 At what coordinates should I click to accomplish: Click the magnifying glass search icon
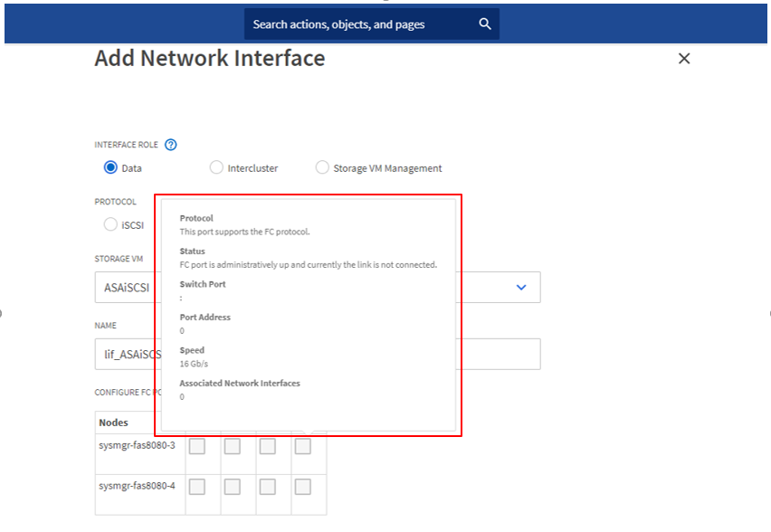(x=485, y=24)
